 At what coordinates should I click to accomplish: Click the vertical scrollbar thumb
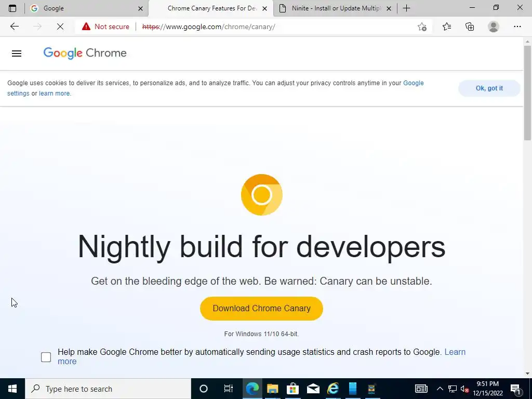click(527, 92)
